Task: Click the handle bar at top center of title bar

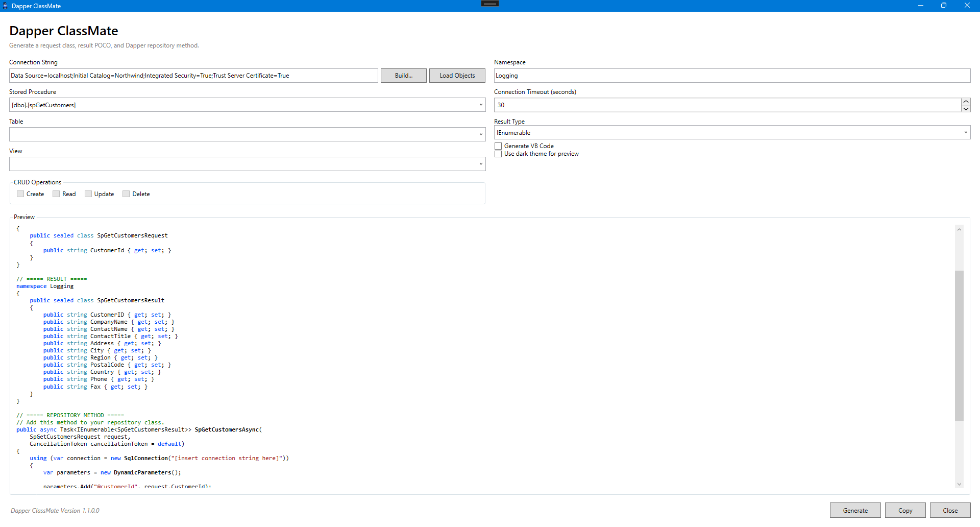Action: [490, 3]
